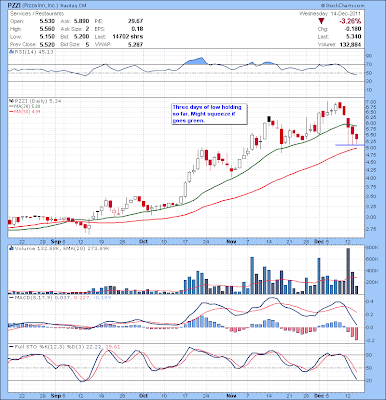Click the Last price 5.340
Screen dimensions: 386x400
click(x=353, y=37)
